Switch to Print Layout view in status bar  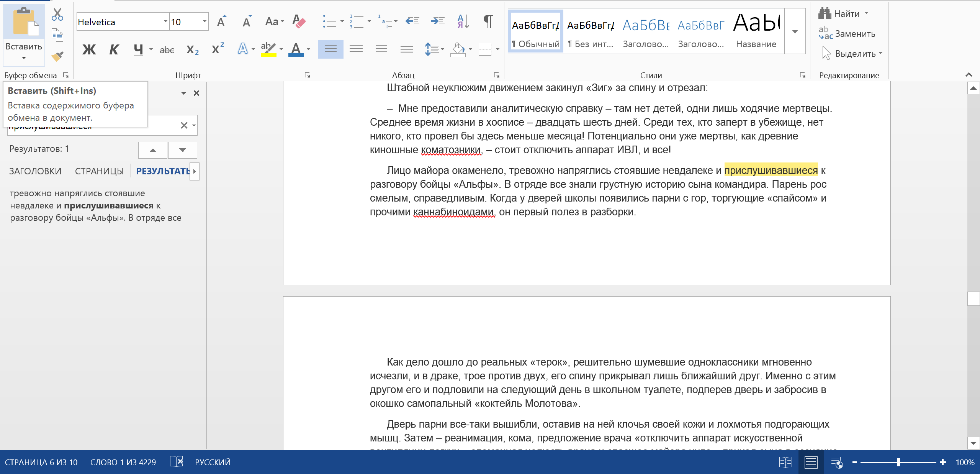pyautogui.click(x=811, y=462)
